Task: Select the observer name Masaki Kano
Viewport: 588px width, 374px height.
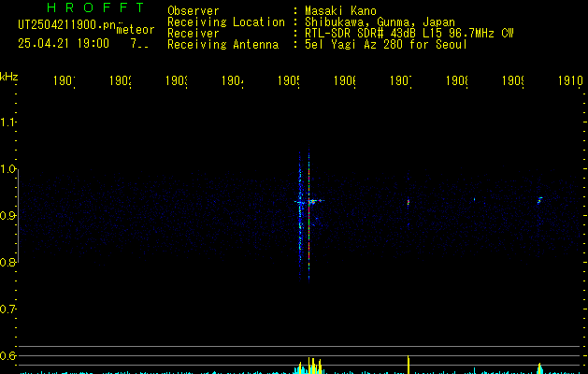Action: [340, 10]
